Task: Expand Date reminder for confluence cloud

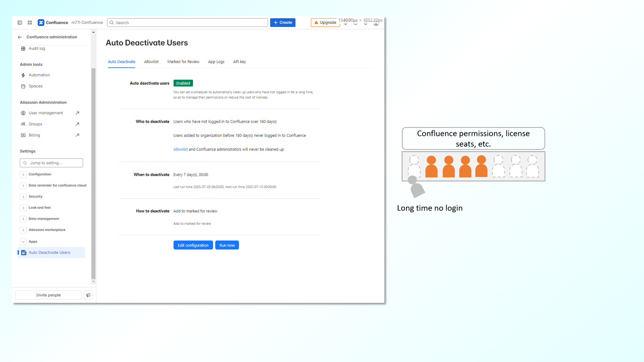Action: point(23,185)
